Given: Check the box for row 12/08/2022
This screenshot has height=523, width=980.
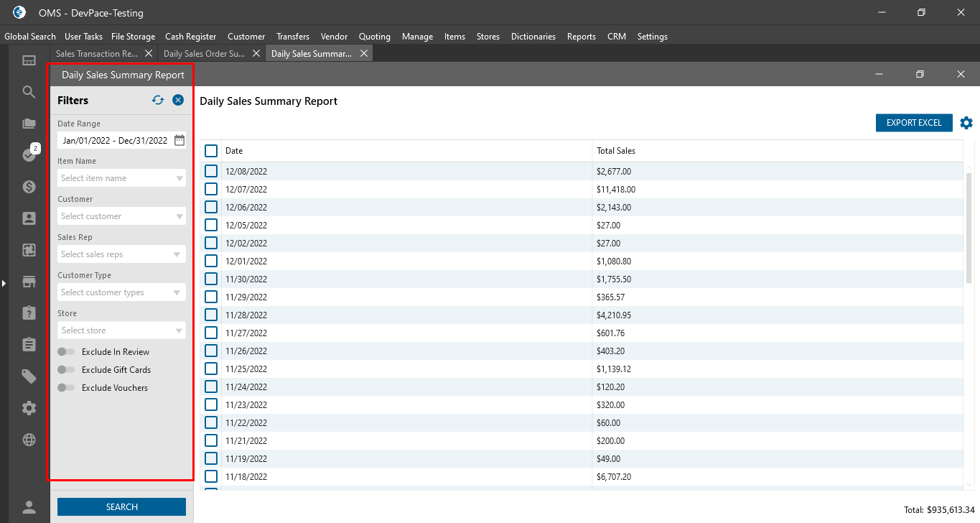Looking at the screenshot, I should pyautogui.click(x=211, y=172).
